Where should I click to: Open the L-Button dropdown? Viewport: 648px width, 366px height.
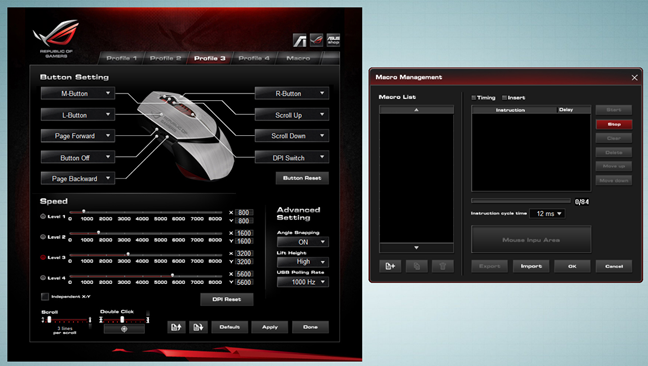(78, 115)
